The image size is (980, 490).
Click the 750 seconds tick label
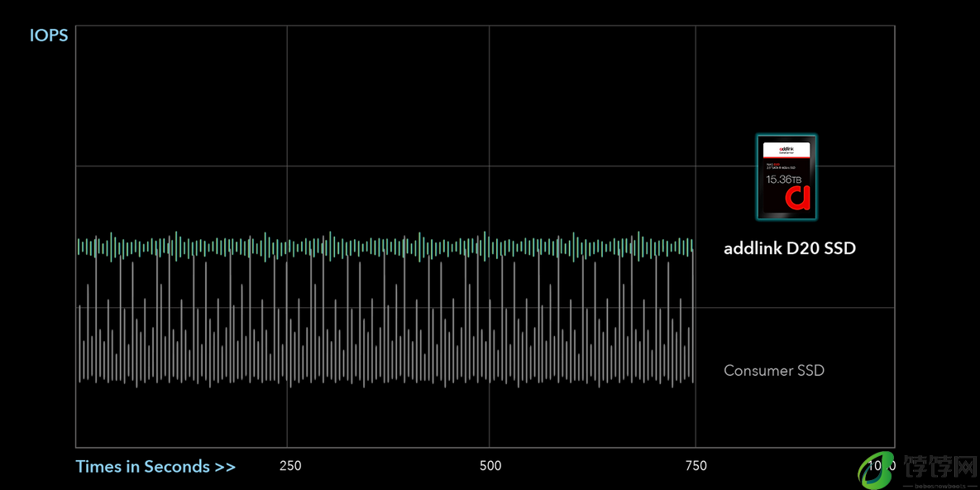[696, 466]
